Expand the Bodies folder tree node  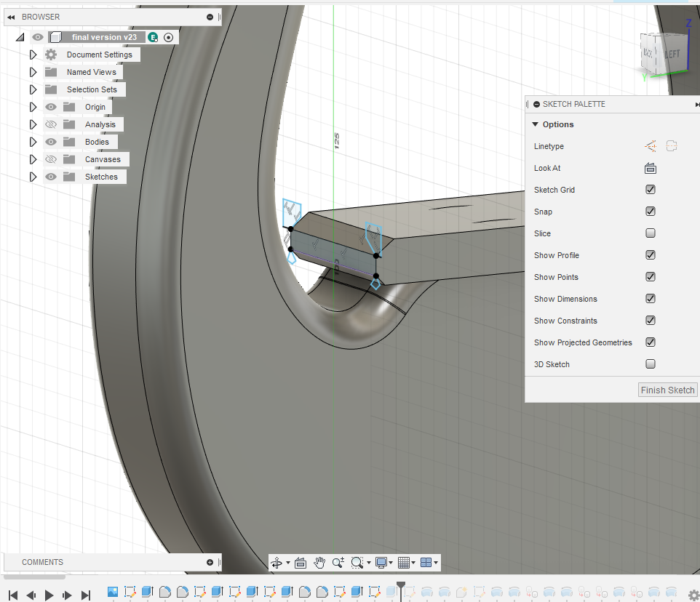[x=33, y=142]
